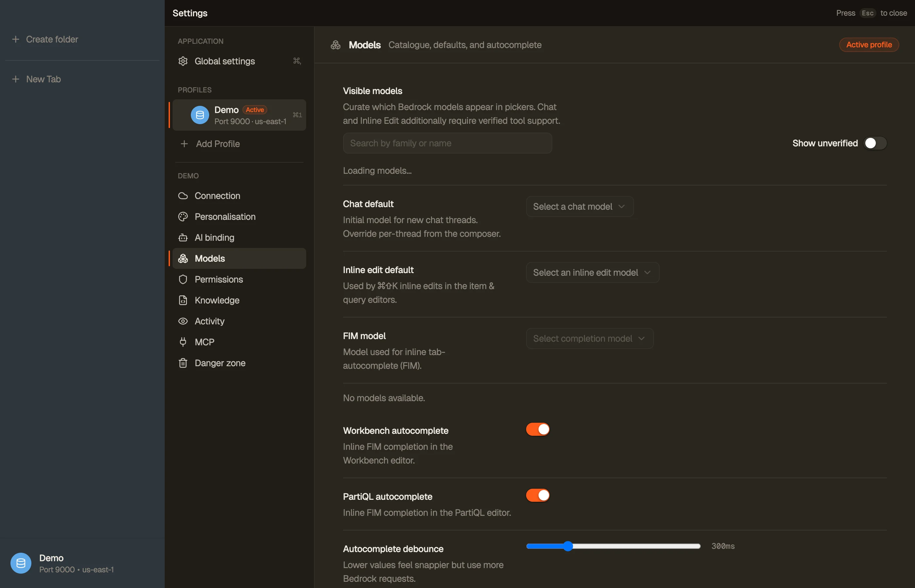Open Global settings section
This screenshot has height=588, width=915.
click(x=239, y=61)
